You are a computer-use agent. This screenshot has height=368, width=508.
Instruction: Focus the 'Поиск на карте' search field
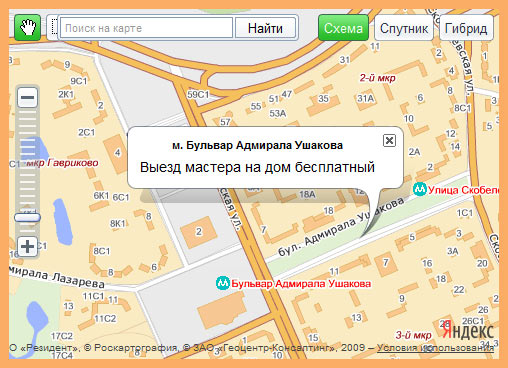coord(146,28)
